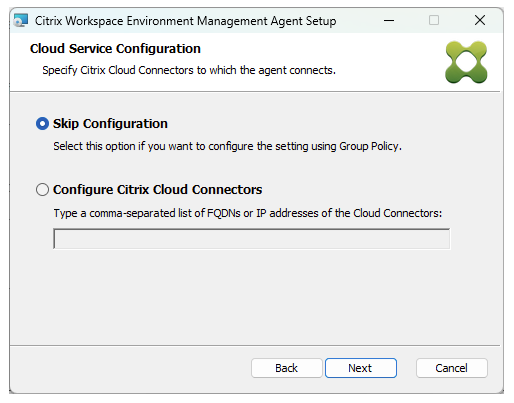Go Back to the previous setup step
Screen dimensions: 514x403
pyautogui.click(x=286, y=368)
